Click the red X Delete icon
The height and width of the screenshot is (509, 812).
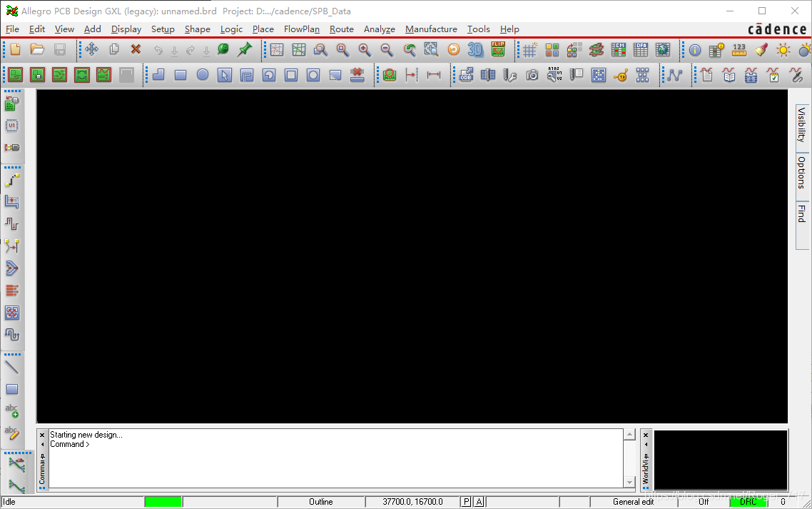tap(136, 50)
